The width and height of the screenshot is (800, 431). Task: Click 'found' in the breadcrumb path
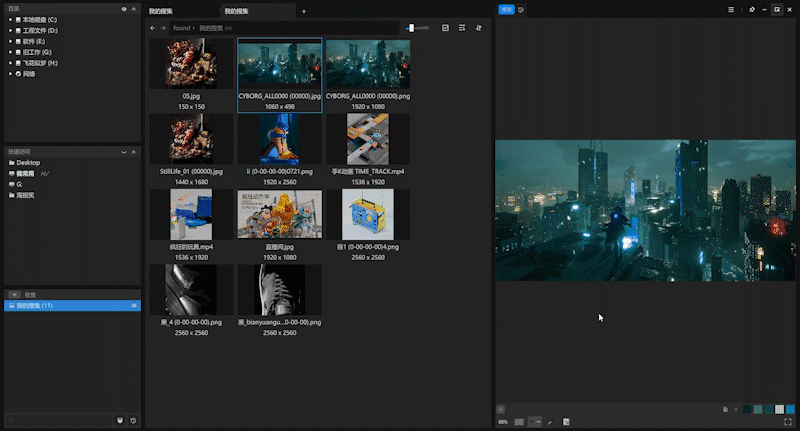pos(181,28)
